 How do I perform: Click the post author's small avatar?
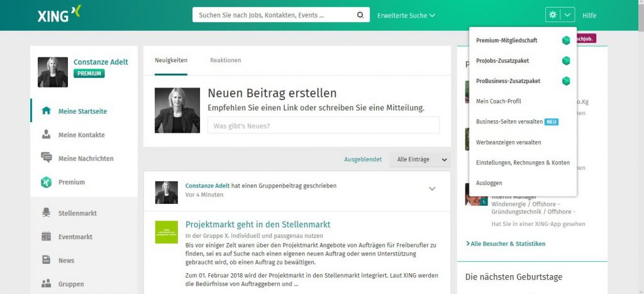click(166, 193)
